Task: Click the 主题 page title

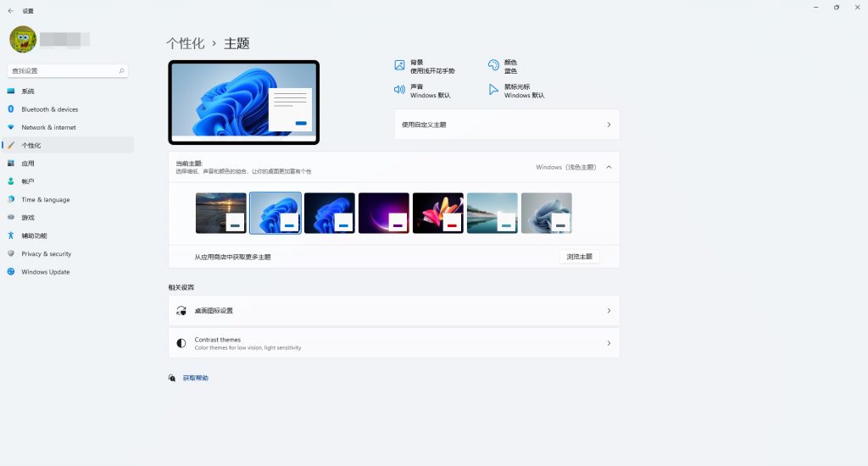Action: [236, 43]
